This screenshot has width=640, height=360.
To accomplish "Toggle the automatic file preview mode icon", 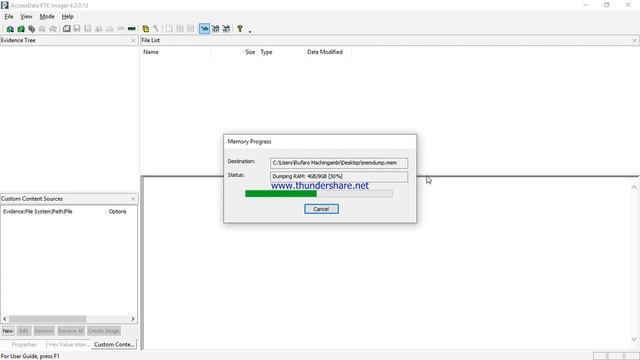I will pos(204,29).
